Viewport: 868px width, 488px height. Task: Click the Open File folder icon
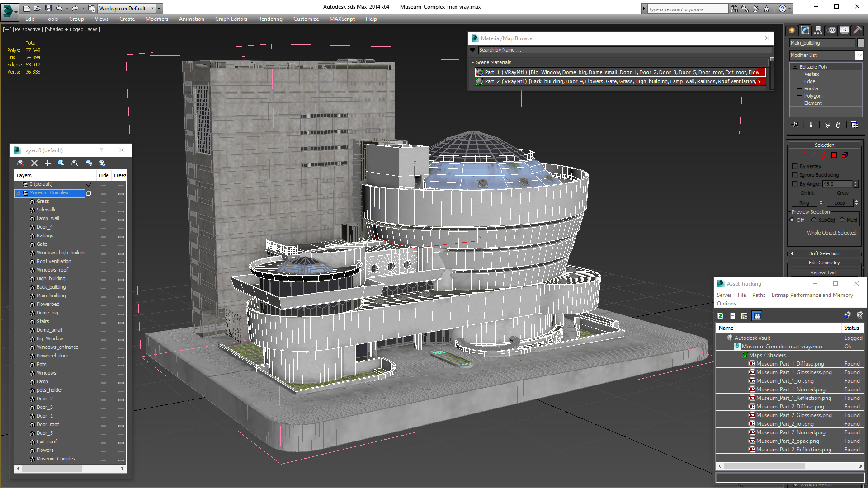click(38, 8)
